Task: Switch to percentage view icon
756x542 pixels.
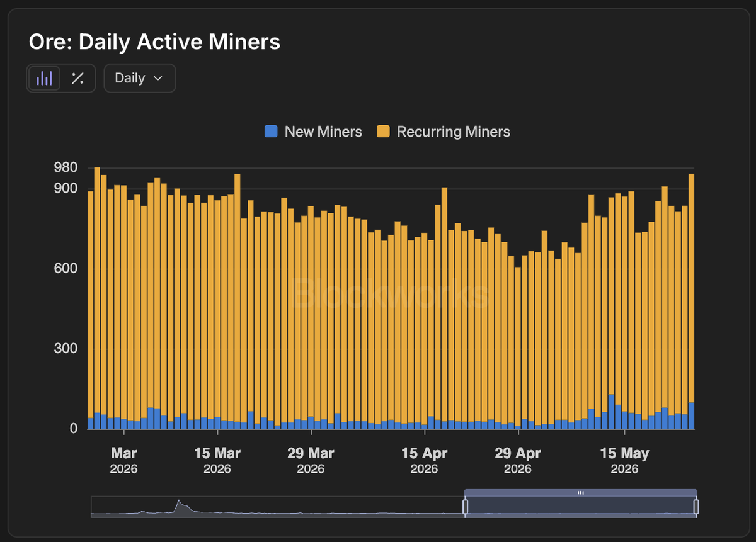Action: 77,78
